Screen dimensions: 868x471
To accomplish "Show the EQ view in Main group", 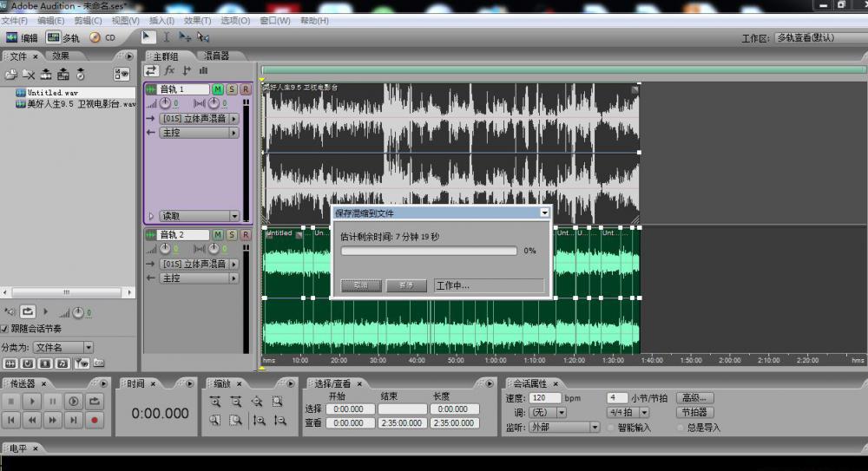I will pos(204,71).
